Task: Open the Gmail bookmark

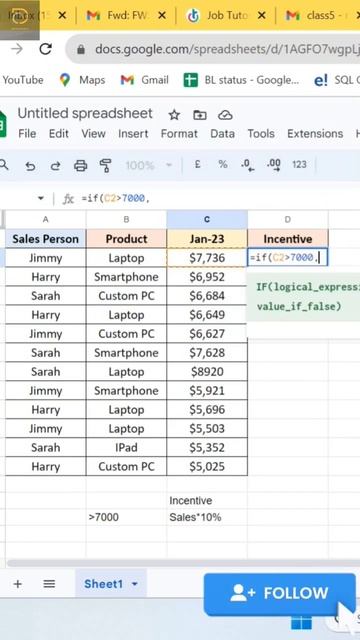Action: coord(144,80)
